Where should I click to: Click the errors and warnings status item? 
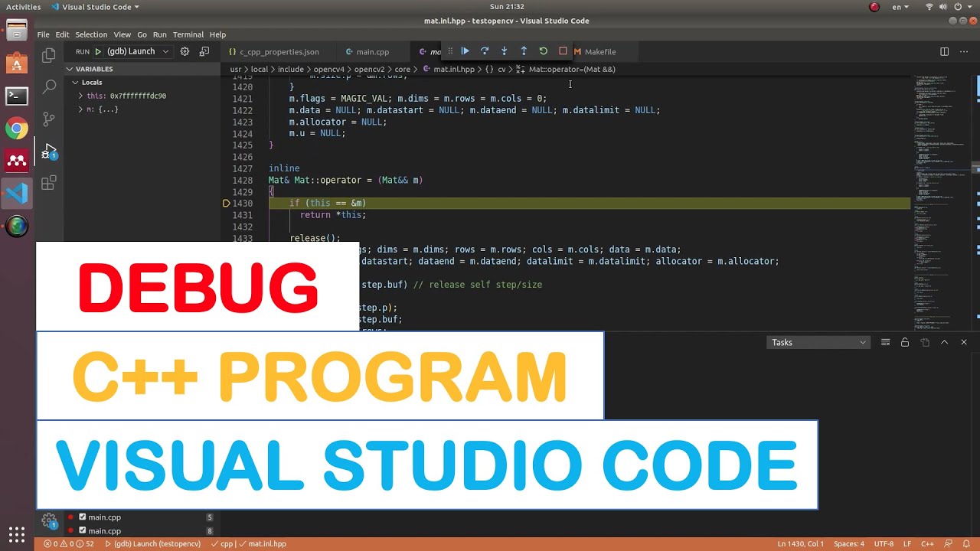[69, 544]
